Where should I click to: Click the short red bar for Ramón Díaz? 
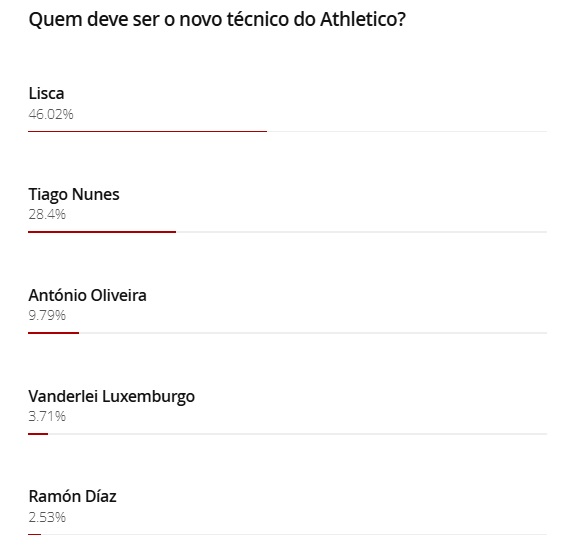tap(34, 534)
